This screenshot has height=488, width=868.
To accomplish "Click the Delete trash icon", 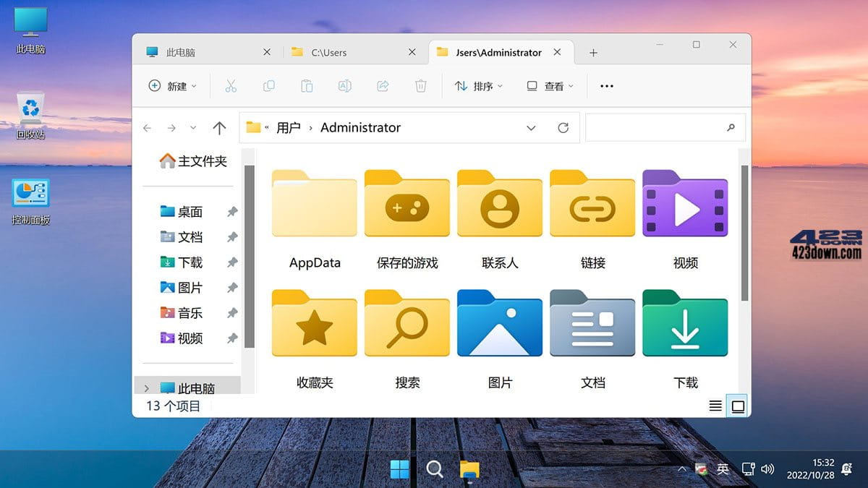I will point(420,85).
